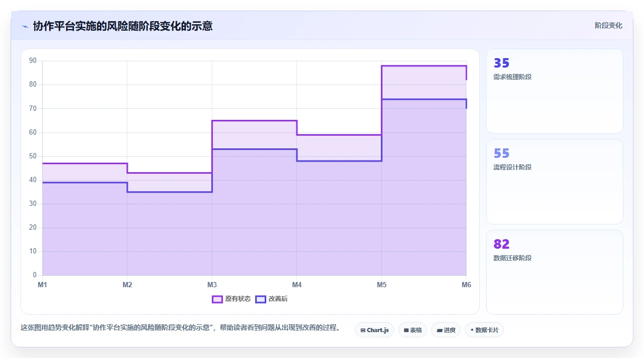This screenshot has width=644, height=358.
Task: Click the M2 axis label
Action: pos(127,285)
